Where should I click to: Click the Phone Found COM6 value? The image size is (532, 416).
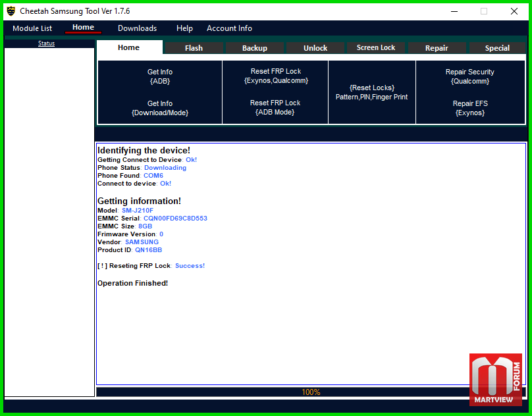pyautogui.click(x=153, y=176)
